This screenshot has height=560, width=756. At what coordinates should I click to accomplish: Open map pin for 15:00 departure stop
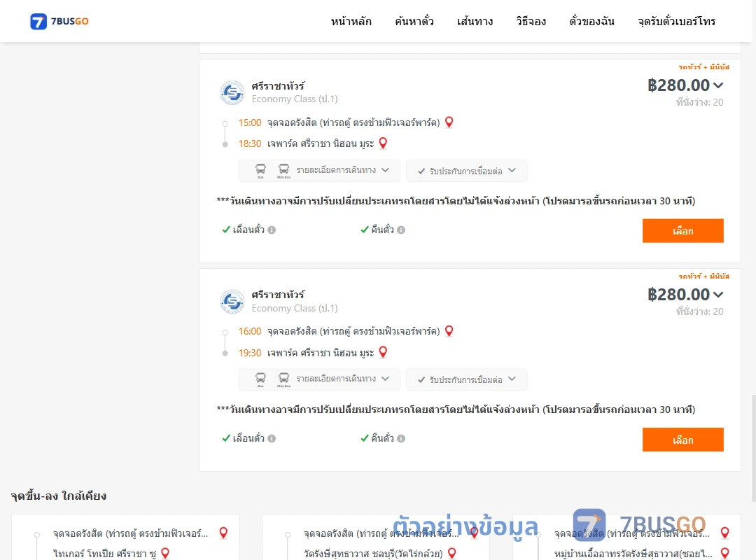(449, 122)
